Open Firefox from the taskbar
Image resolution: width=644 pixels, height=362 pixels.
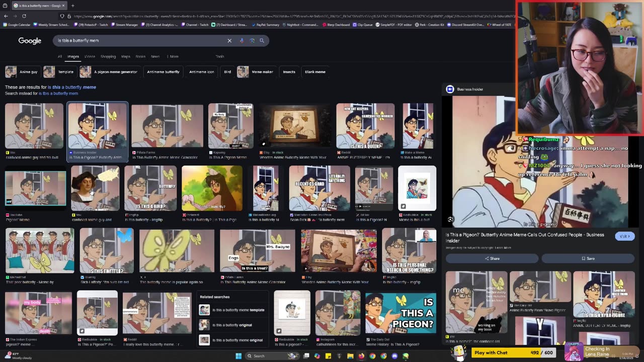click(361, 356)
